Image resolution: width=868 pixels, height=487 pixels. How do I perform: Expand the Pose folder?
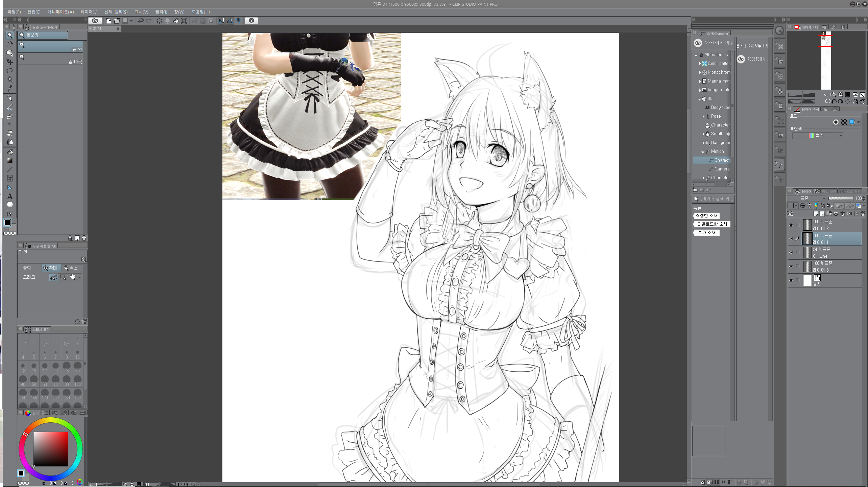click(703, 116)
